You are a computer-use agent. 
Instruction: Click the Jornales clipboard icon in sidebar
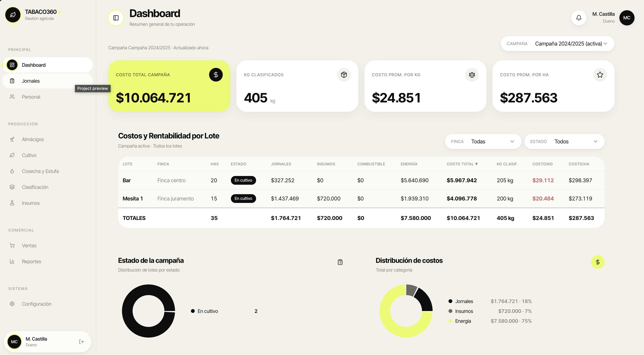click(12, 81)
